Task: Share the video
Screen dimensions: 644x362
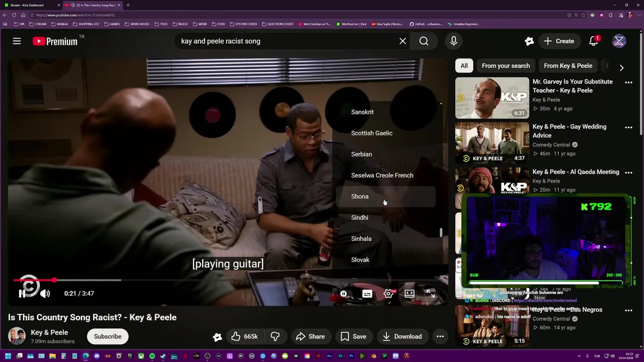Action: (310, 336)
